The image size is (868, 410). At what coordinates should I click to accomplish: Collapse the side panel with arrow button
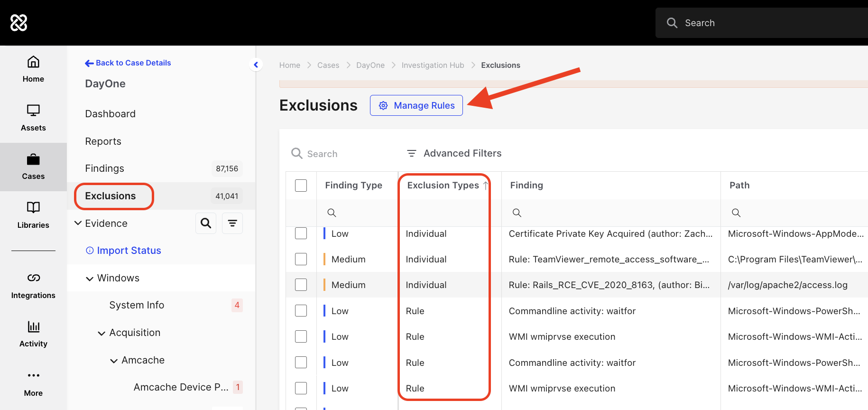coord(256,65)
